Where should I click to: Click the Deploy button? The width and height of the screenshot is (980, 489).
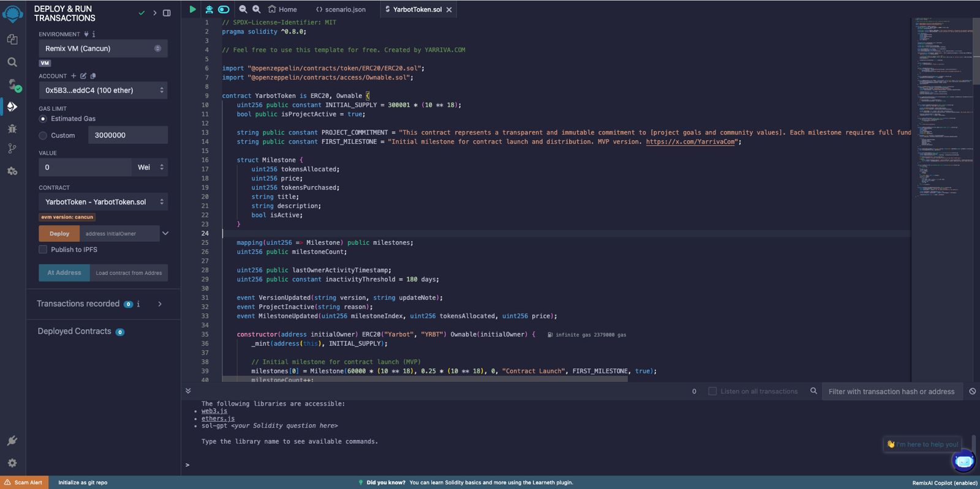coord(59,233)
